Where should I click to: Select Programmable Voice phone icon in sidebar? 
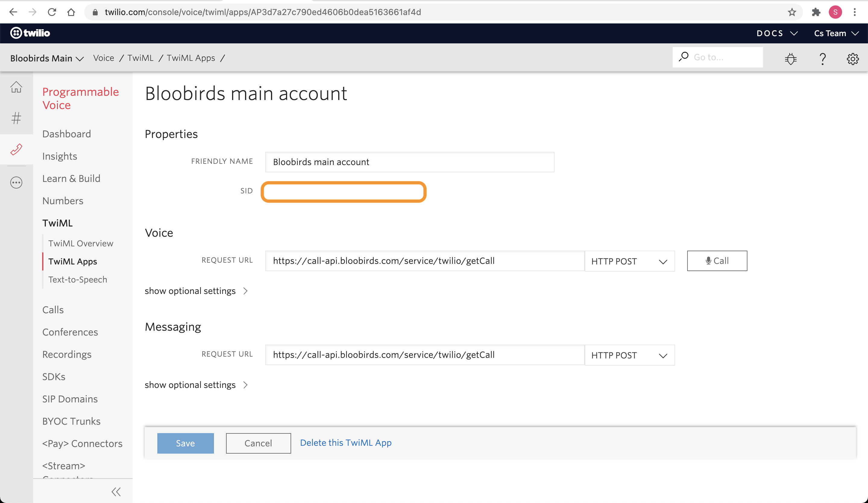click(x=16, y=149)
